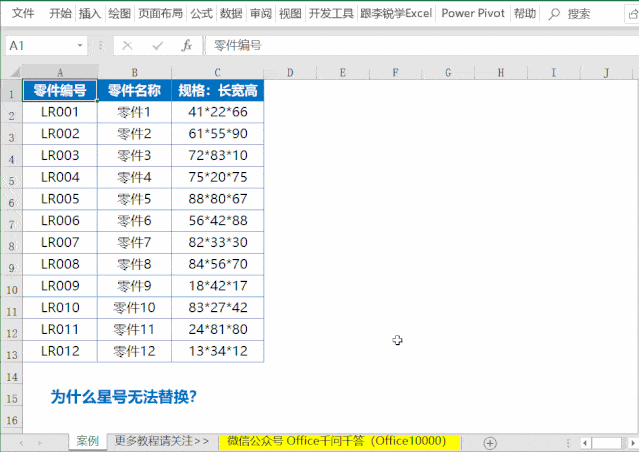Open the Power Pivot tab
639x452 pixels.
coord(472,14)
